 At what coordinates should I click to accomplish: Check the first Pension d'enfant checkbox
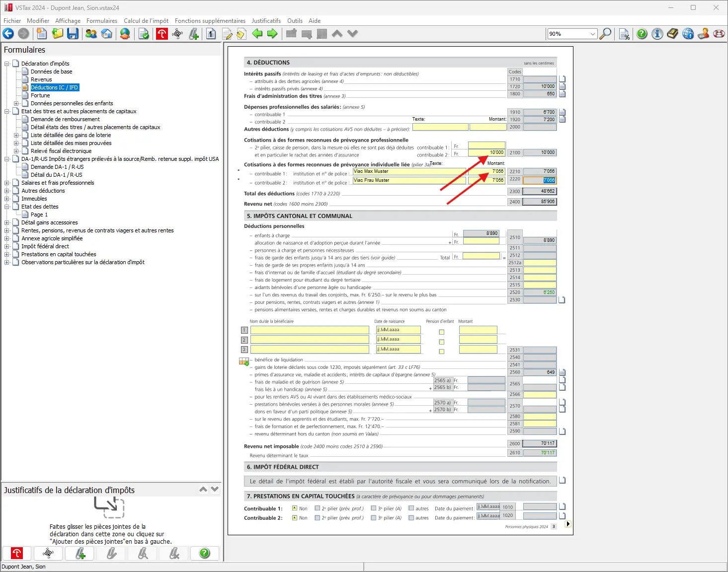pos(441,332)
